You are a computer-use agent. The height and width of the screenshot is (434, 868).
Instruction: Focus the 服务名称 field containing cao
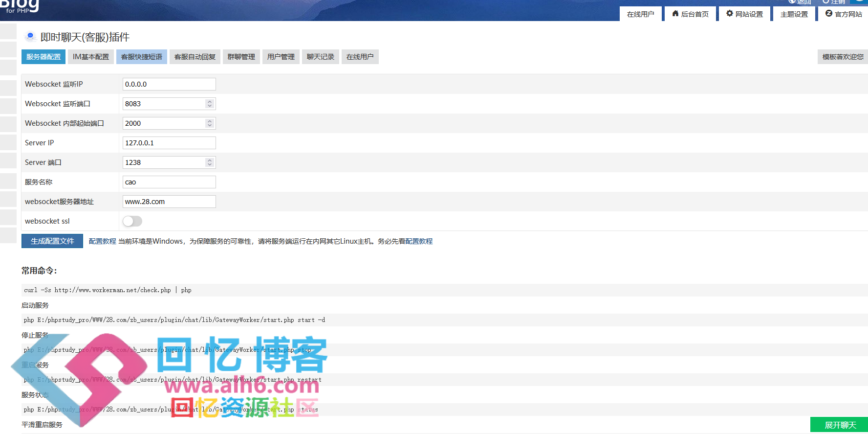click(169, 182)
